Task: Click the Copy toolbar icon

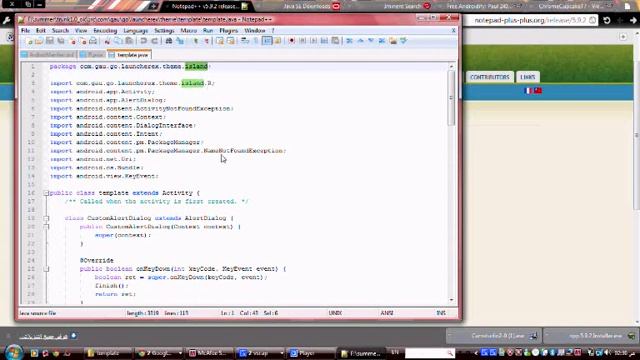Action: tap(118, 41)
